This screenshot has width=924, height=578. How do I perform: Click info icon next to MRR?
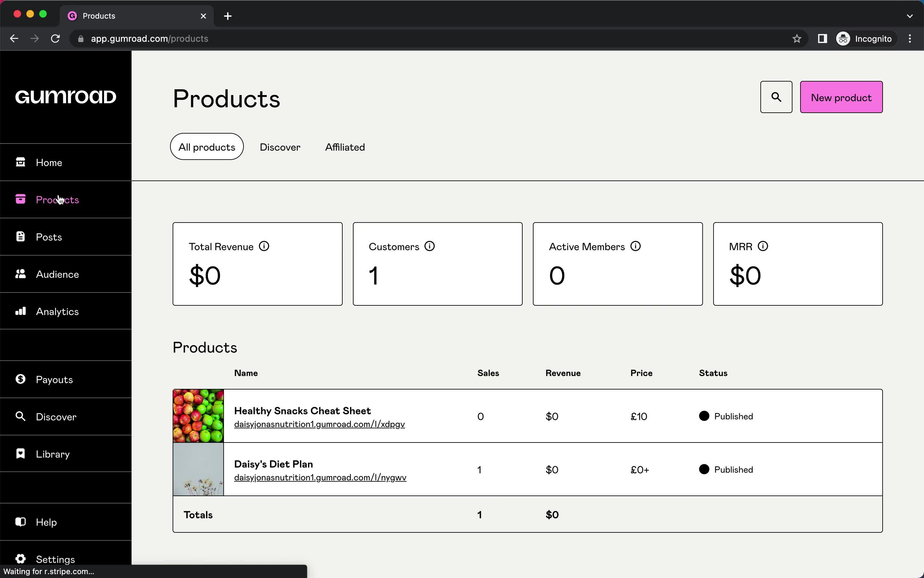(763, 246)
